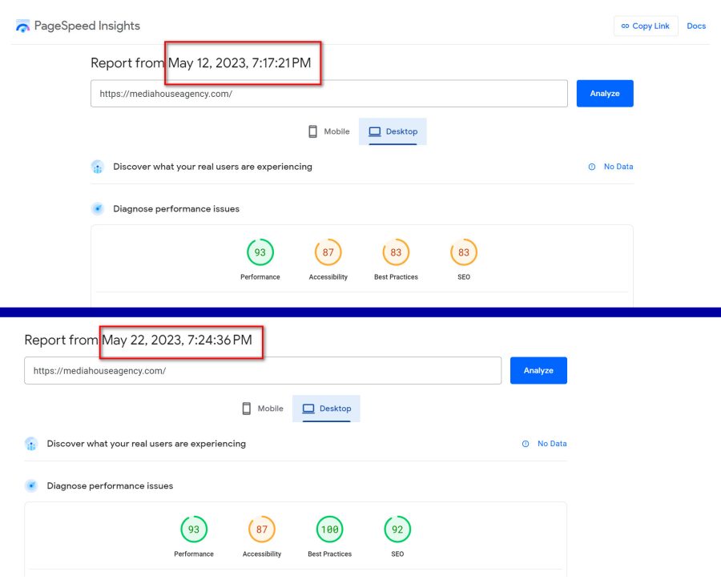Click the diagnose performance icon in the May 12 report

[98, 209]
